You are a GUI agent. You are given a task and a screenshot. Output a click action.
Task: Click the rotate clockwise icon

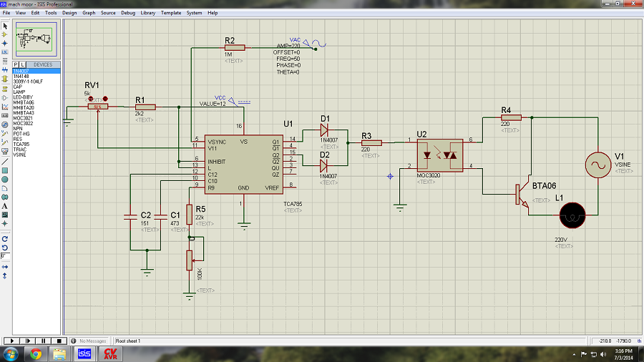(x=5, y=238)
